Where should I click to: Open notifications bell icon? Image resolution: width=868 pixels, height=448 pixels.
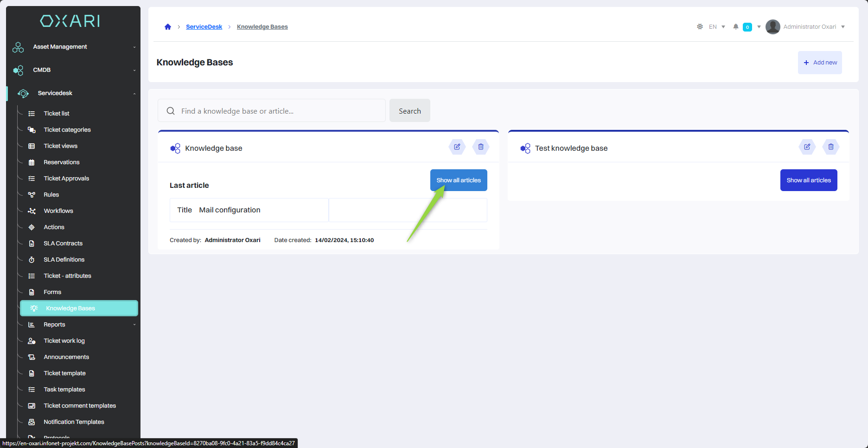tap(735, 27)
